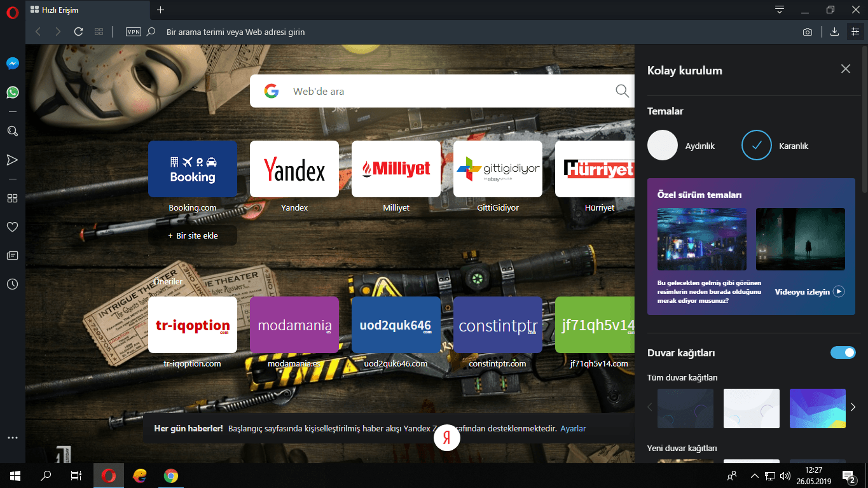
Task: Open Task View on the taskbar
Action: click(76, 475)
